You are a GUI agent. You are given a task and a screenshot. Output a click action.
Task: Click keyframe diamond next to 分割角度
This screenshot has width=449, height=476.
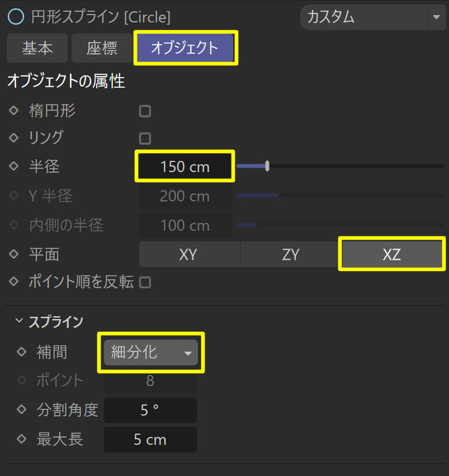click(22, 410)
